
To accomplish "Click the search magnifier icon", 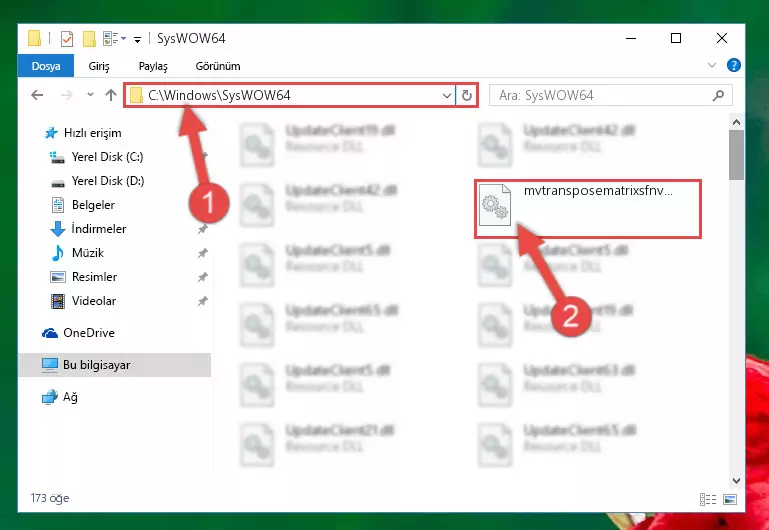I will coord(718,95).
